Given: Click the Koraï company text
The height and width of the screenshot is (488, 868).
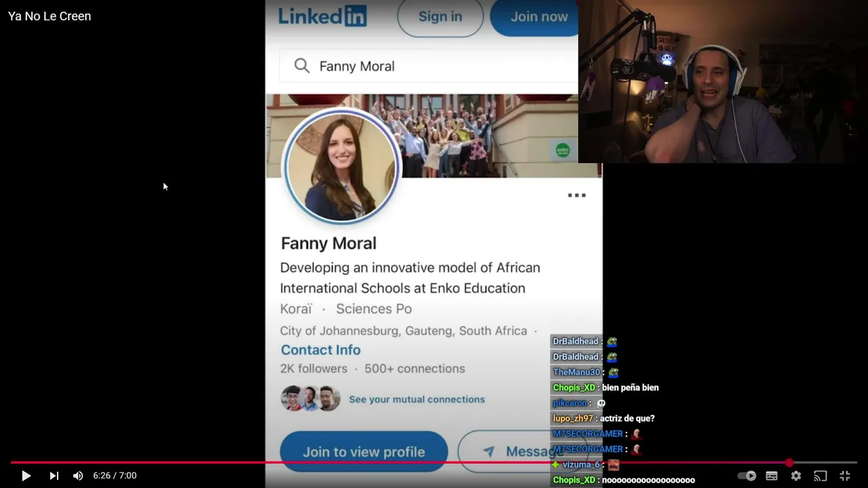Looking at the screenshot, I should coord(296,308).
